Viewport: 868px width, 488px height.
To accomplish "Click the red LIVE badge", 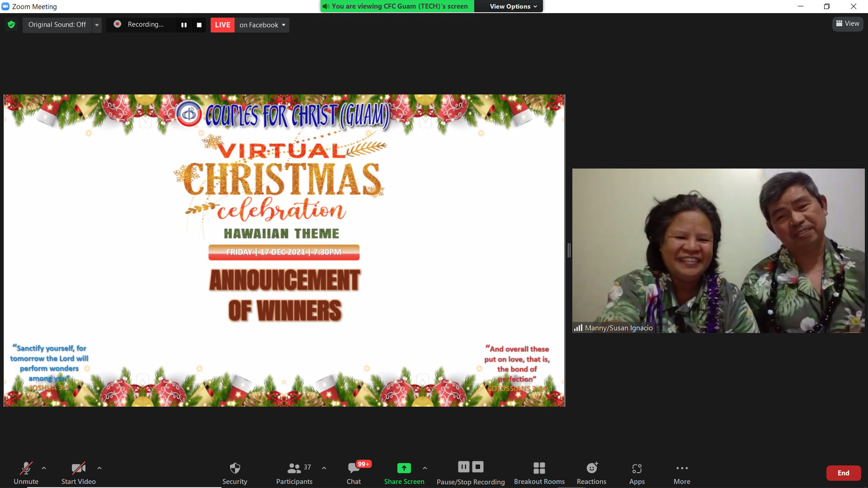I will [222, 25].
